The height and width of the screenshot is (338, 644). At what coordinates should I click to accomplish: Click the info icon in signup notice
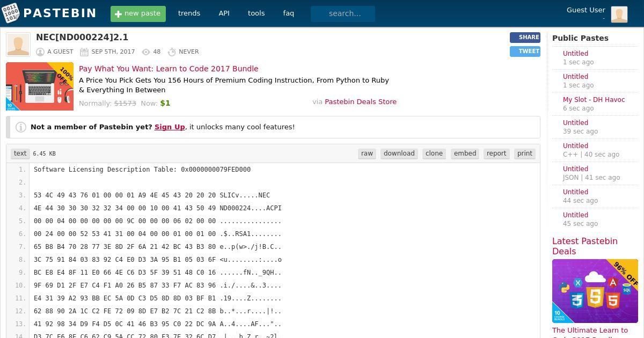[x=21, y=127]
